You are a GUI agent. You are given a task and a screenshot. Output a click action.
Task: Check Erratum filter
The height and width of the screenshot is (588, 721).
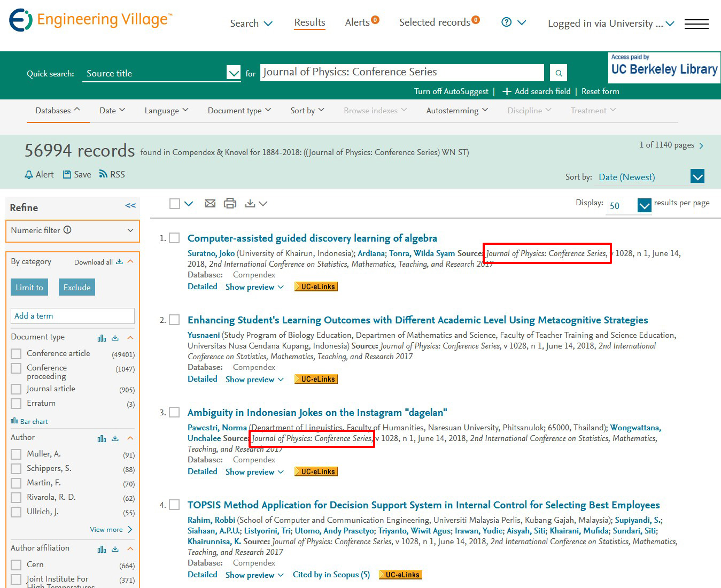(17, 404)
